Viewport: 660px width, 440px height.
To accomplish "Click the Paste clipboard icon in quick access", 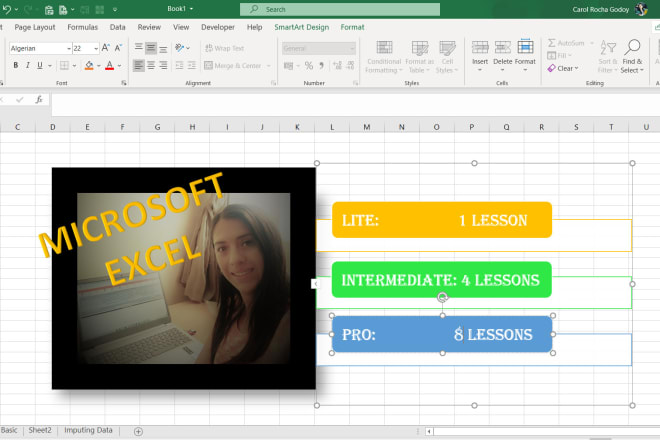I will point(49,10).
